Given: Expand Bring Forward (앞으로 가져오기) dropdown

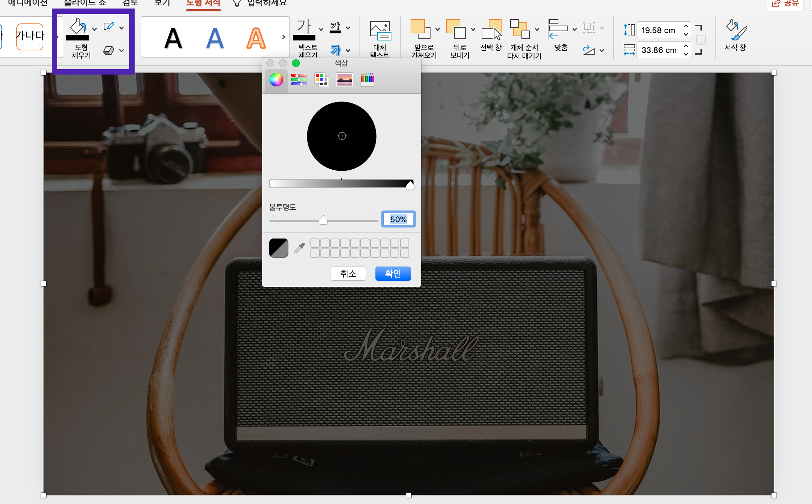Looking at the screenshot, I should (x=438, y=29).
